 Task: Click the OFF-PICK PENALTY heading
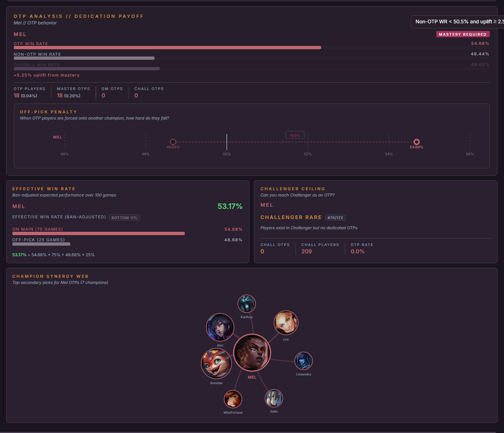point(48,112)
